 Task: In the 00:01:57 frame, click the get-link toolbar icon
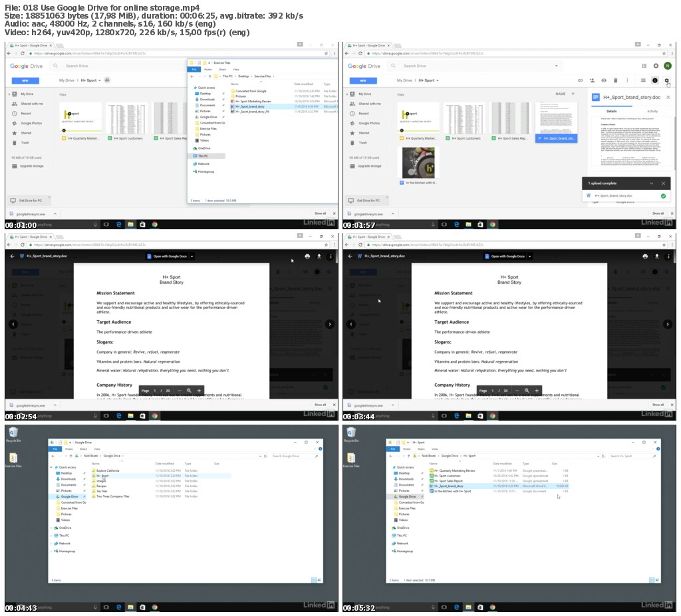pyautogui.click(x=580, y=80)
